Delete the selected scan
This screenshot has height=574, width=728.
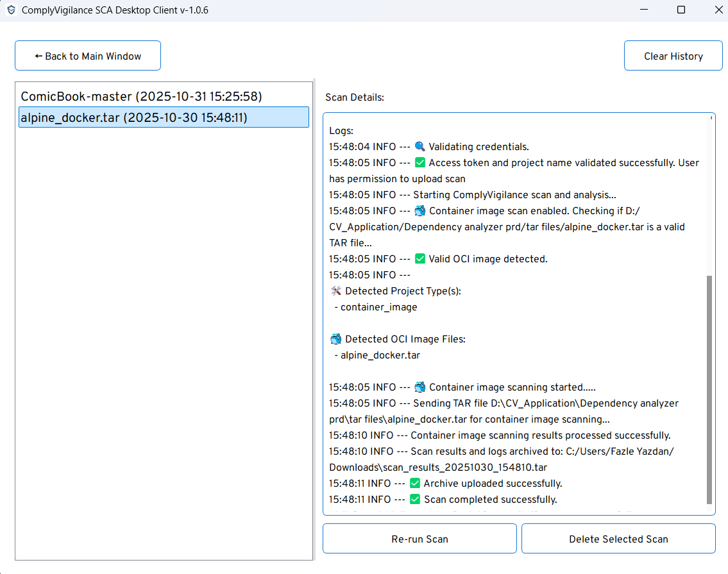click(618, 539)
